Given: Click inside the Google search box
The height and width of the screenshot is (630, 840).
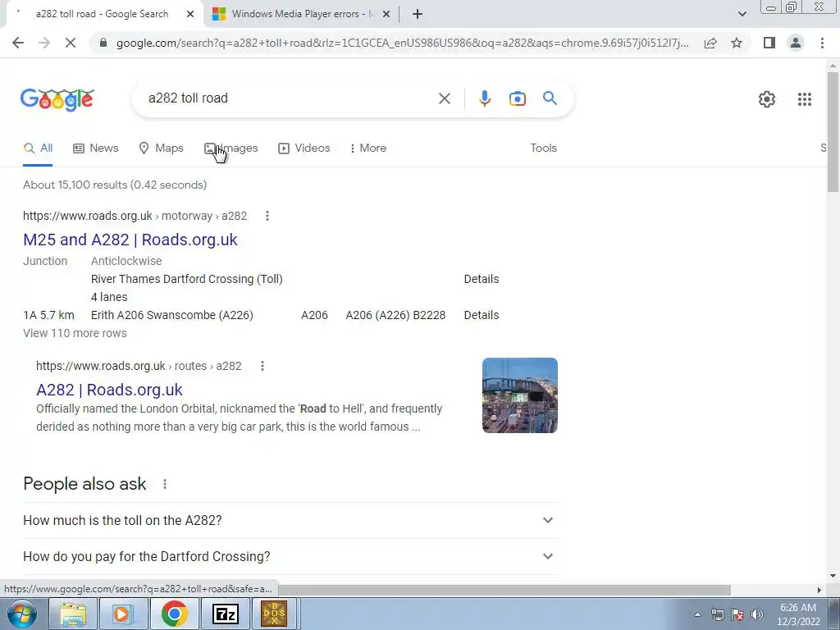Looking at the screenshot, I should 290,98.
